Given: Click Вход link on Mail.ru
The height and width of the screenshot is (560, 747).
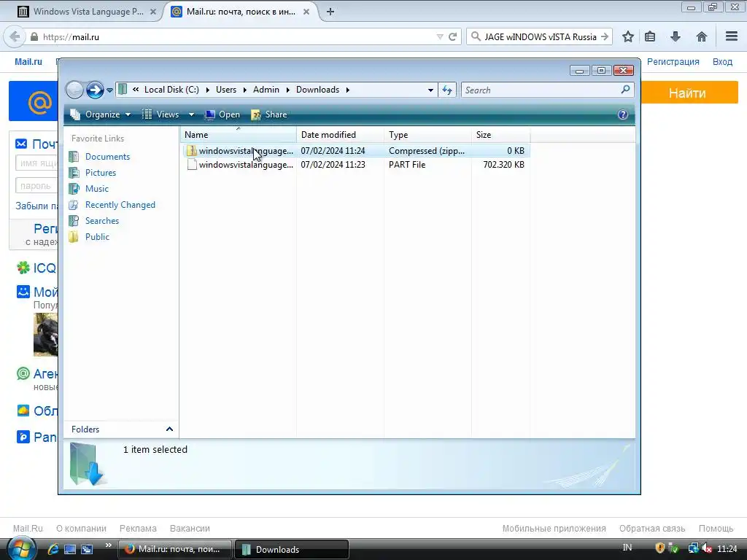Looking at the screenshot, I should point(722,61).
